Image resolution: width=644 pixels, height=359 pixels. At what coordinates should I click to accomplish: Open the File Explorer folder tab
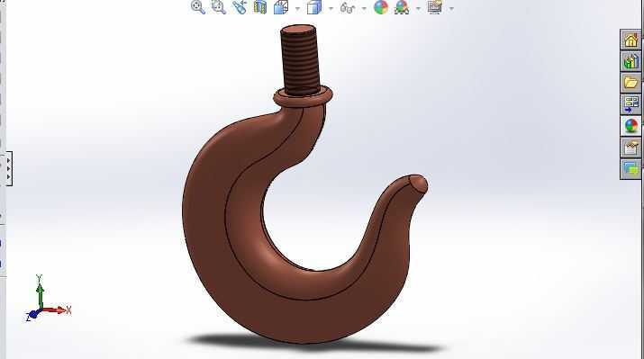[630, 83]
